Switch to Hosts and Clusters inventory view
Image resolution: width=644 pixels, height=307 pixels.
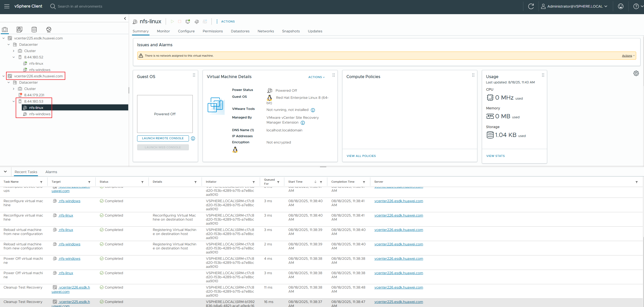(x=5, y=30)
